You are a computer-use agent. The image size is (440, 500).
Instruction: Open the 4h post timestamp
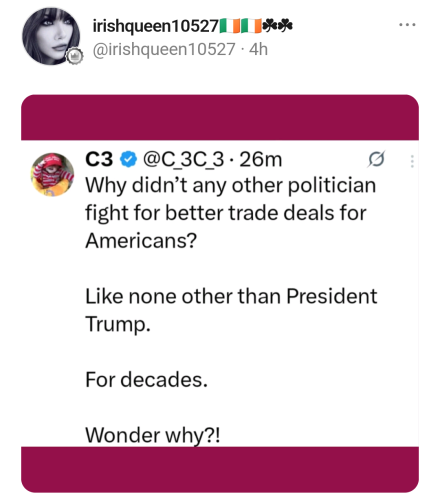[x=258, y=49]
